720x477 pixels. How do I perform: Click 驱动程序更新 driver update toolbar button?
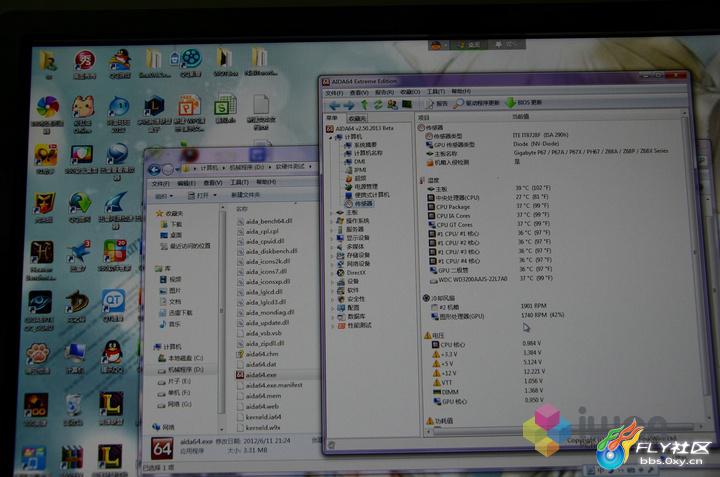(x=477, y=103)
